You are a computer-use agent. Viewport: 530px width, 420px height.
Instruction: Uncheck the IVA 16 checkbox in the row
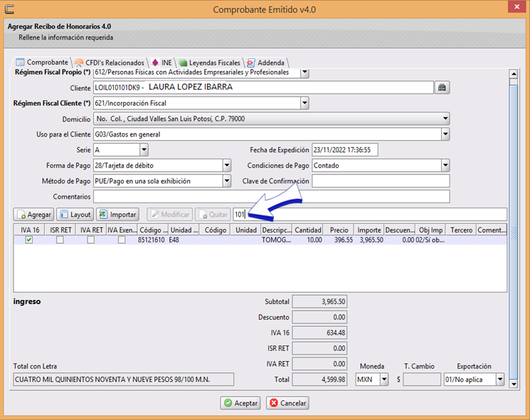[29, 239]
